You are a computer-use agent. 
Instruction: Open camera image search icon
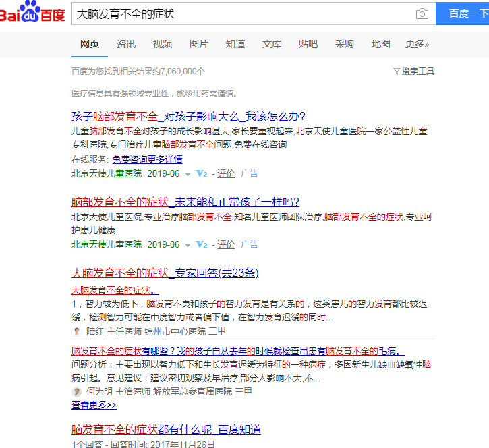[422, 13]
